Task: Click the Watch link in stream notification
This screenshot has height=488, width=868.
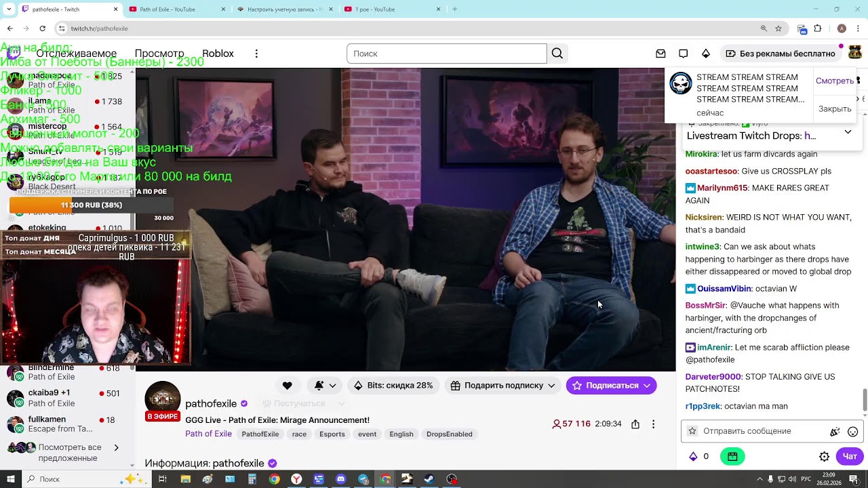Action: (x=835, y=81)
